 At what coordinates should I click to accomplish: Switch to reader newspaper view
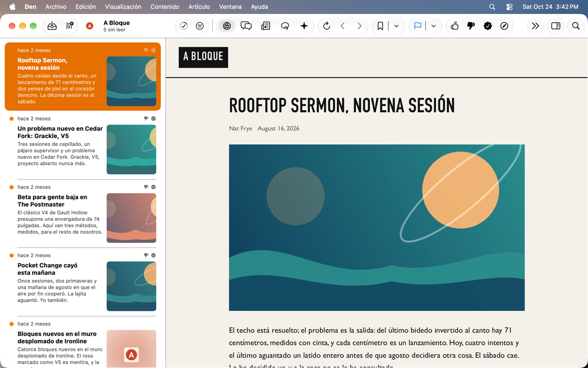266,26
